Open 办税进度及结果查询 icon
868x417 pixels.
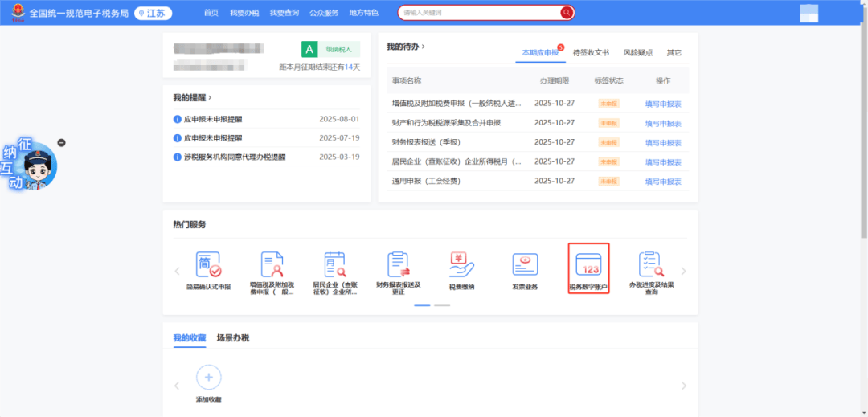[x=651, y=265]
